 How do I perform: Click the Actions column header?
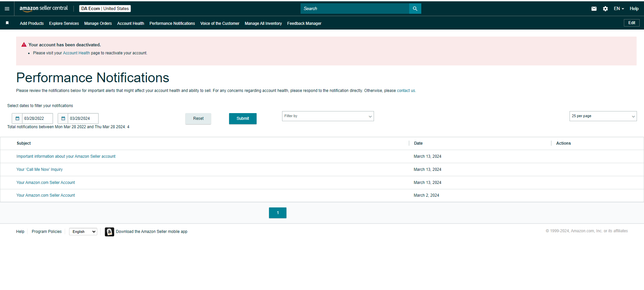point(563,143)
